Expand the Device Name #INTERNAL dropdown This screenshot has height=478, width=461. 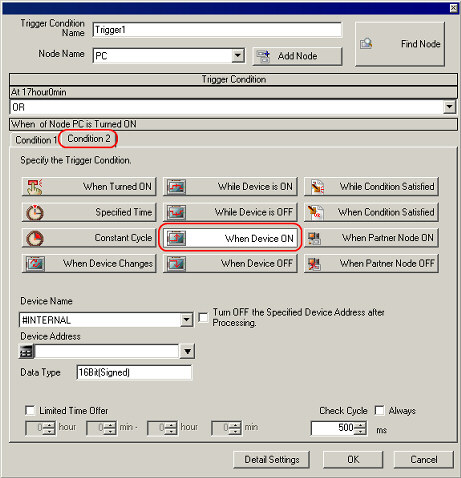[187, 320]
